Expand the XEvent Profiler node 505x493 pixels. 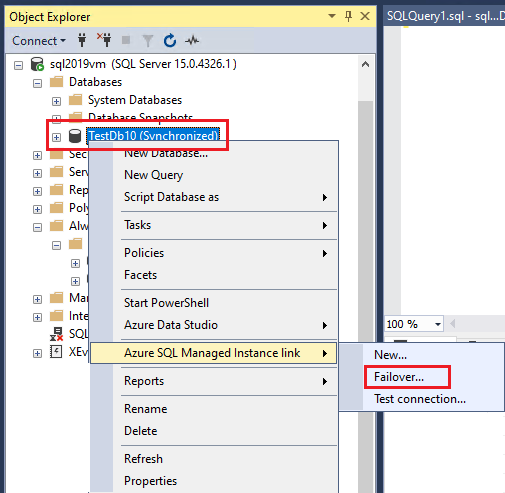[x=37, y=353]
